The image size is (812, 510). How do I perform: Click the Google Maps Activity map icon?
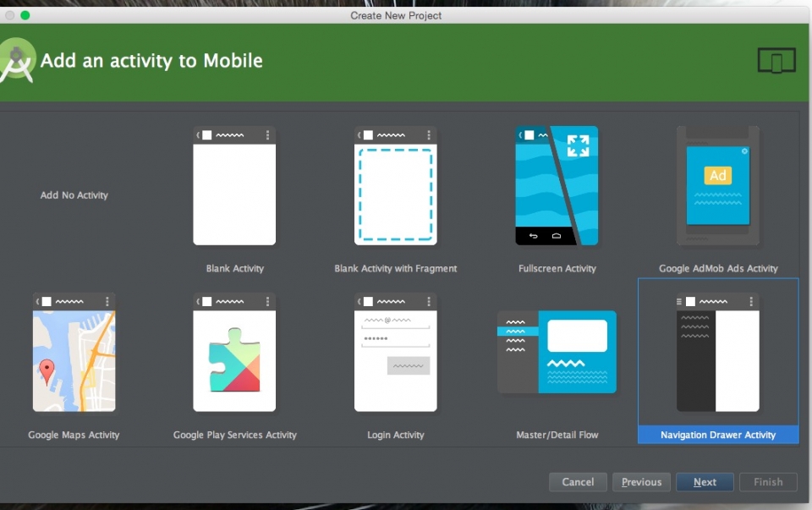click(74, 353)
